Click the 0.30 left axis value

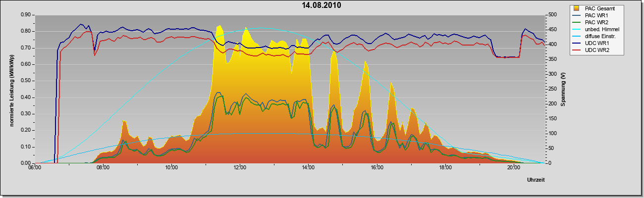tap(26, 114)
